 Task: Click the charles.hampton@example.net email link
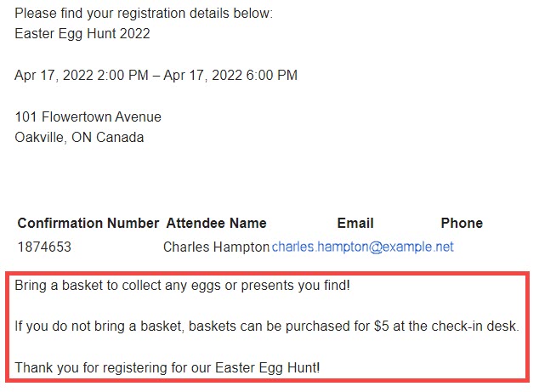(362, 247)
